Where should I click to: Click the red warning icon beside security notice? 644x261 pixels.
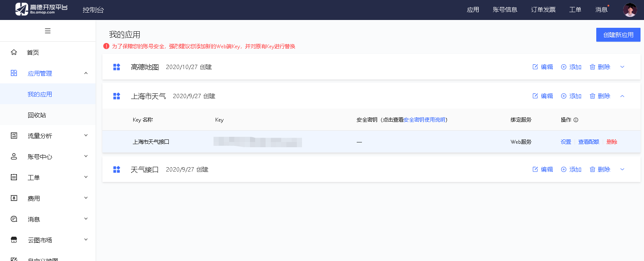pyautogui.click(x=106, y=46)
